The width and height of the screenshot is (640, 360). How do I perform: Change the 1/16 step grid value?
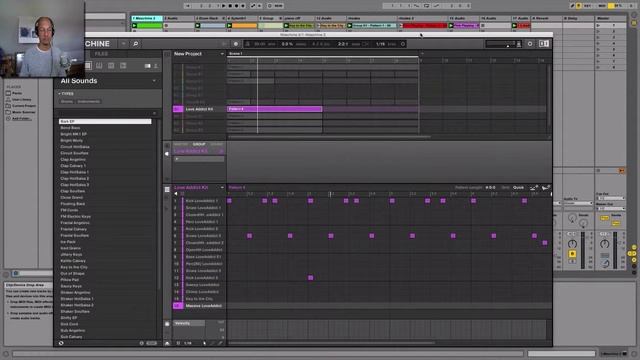pos(188,343)
